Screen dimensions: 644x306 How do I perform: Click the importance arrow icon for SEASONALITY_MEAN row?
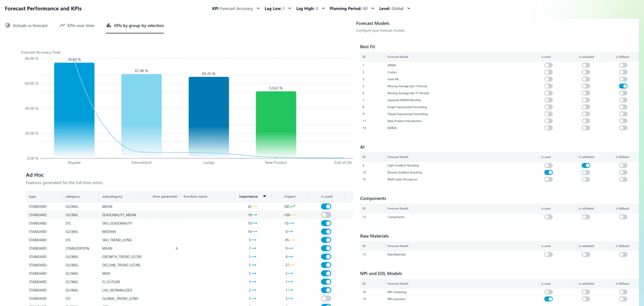click(x=255, y=215)
